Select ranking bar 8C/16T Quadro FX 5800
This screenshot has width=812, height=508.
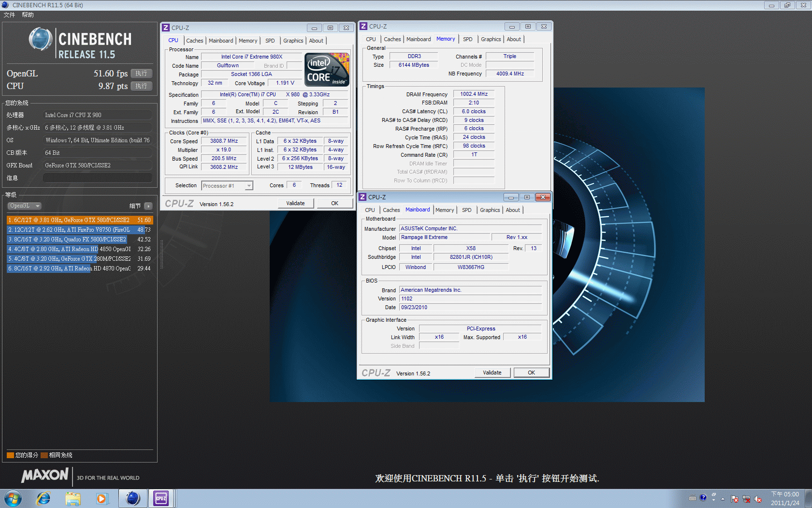80,239
